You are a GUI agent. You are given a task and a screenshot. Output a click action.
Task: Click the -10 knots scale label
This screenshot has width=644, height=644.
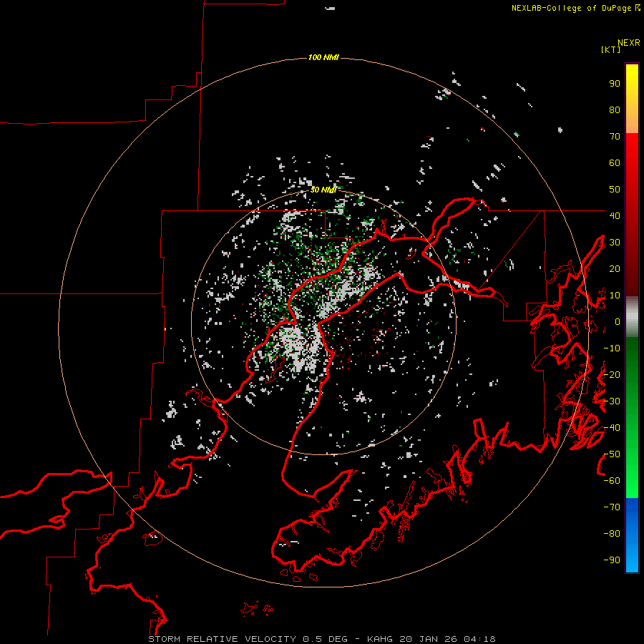(612, 348)
